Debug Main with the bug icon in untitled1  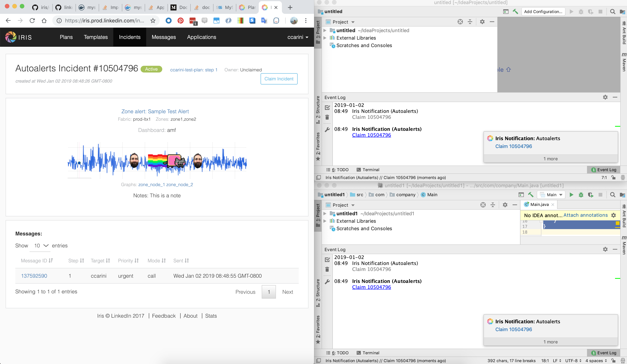[581, 195]
